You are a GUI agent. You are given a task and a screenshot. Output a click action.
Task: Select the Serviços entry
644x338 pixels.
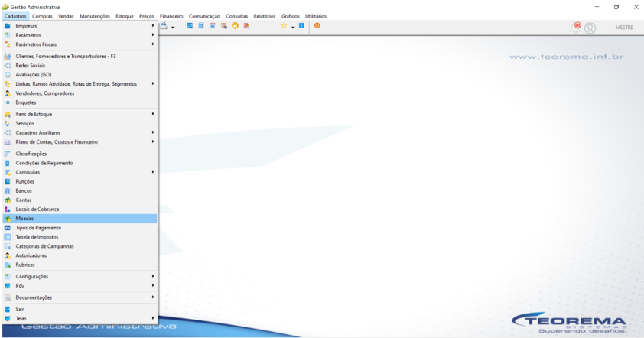point(80,124)
